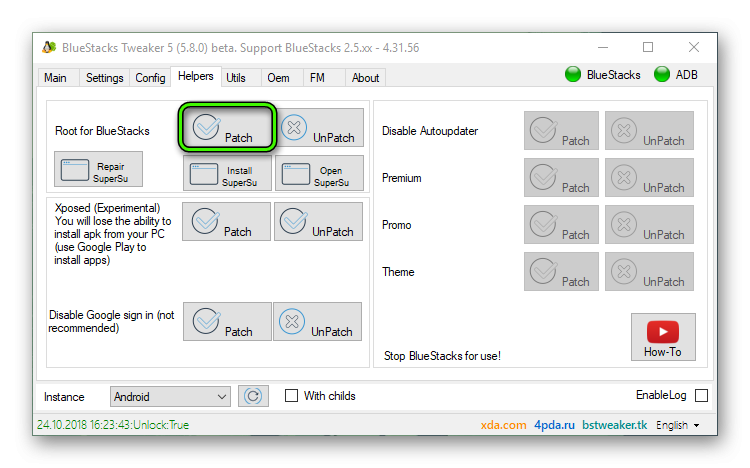
Task: Click Patch for Promo
Action: pyautogui.click(x=561, y=224)
